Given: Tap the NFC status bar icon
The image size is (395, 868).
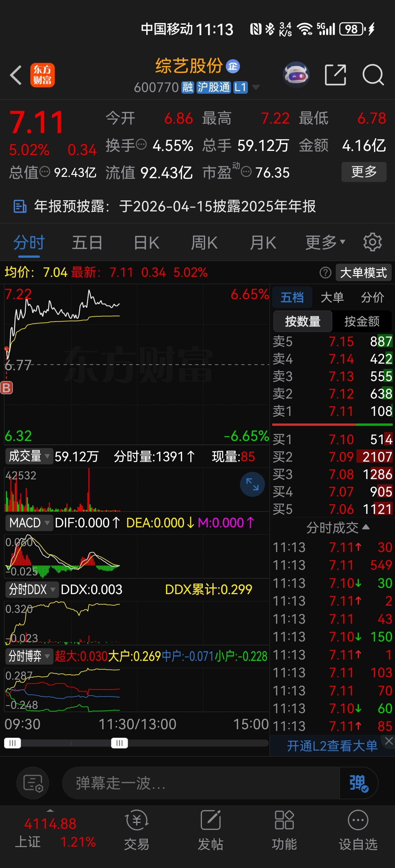Looking at the screenshot, I should (256, 29).
